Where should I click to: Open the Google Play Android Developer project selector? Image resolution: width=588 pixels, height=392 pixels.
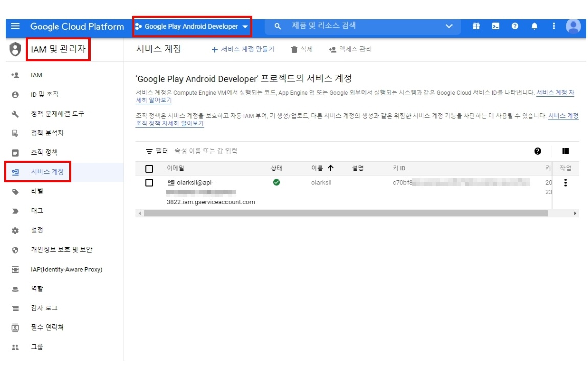pos(192,26)
